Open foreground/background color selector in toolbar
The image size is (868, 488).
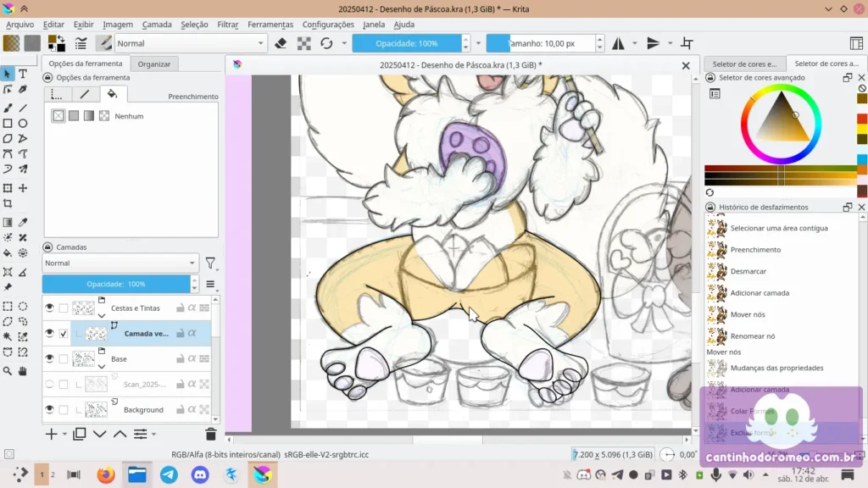(x=56, y=43)
